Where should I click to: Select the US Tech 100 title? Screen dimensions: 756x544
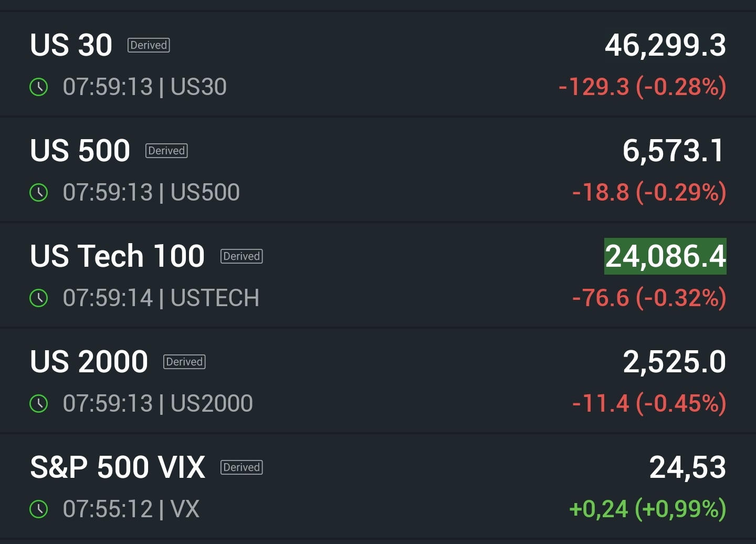pos(118,256)
